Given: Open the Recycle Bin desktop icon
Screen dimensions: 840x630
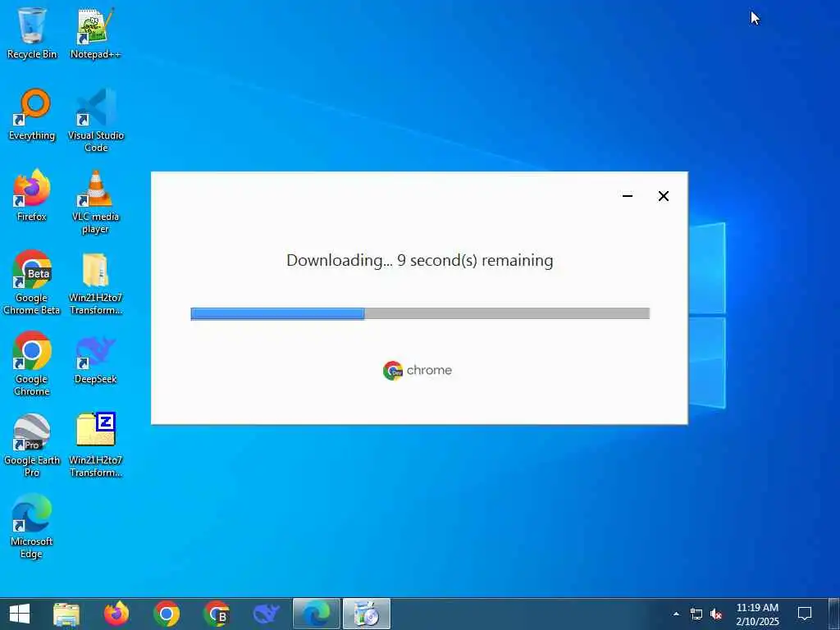Looking at the screenshot, I should [32, 33].
